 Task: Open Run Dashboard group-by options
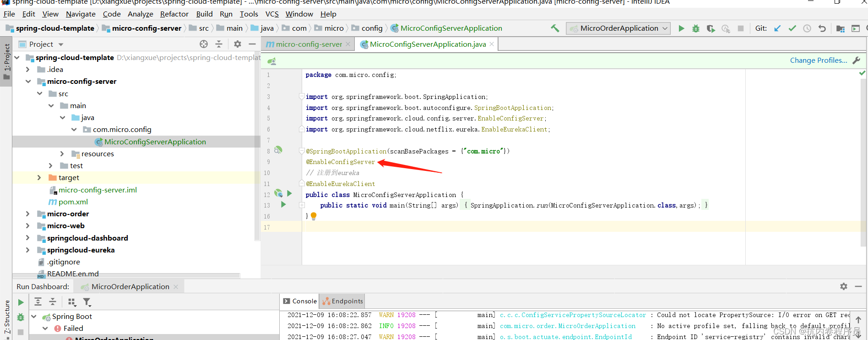pyautogui.click(x=71, y=302)
